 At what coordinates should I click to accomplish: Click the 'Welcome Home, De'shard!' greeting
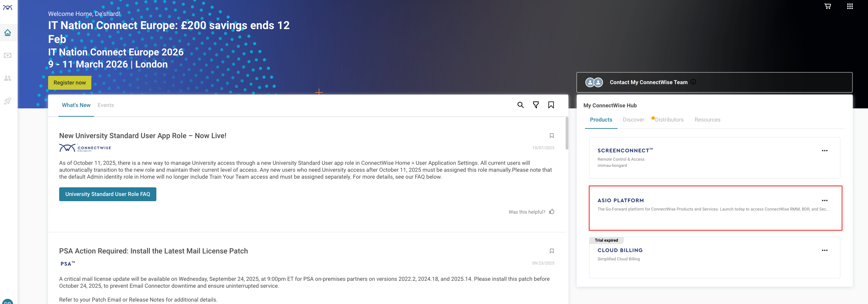[x=84, y=14]
